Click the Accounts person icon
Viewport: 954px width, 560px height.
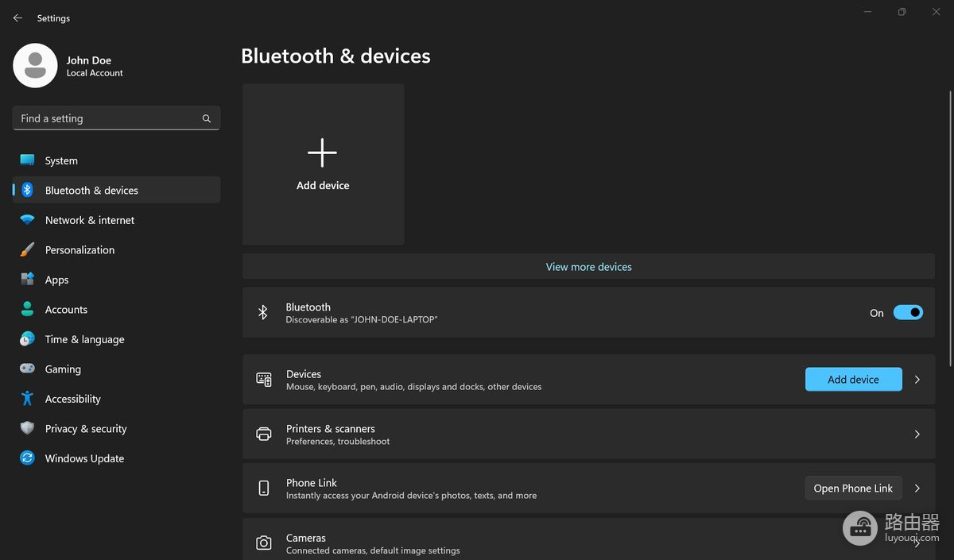click(27, 309)
